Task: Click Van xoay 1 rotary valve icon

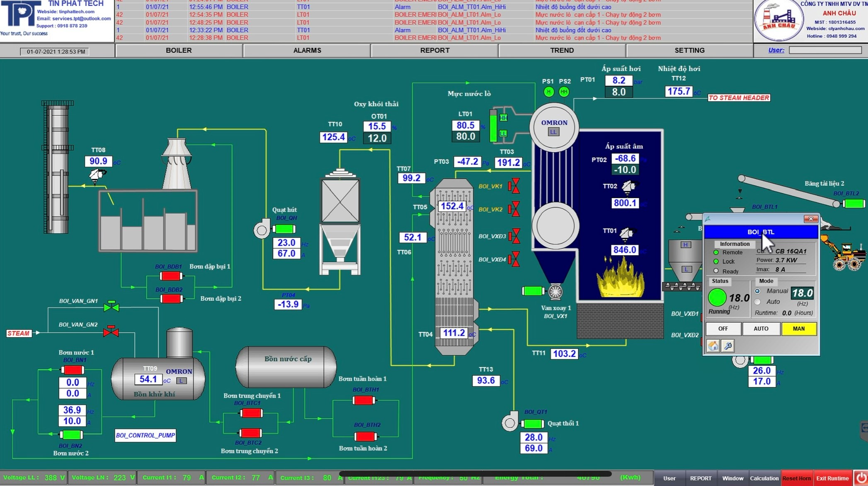Action: pyautogui.click(x=555, y=292)
